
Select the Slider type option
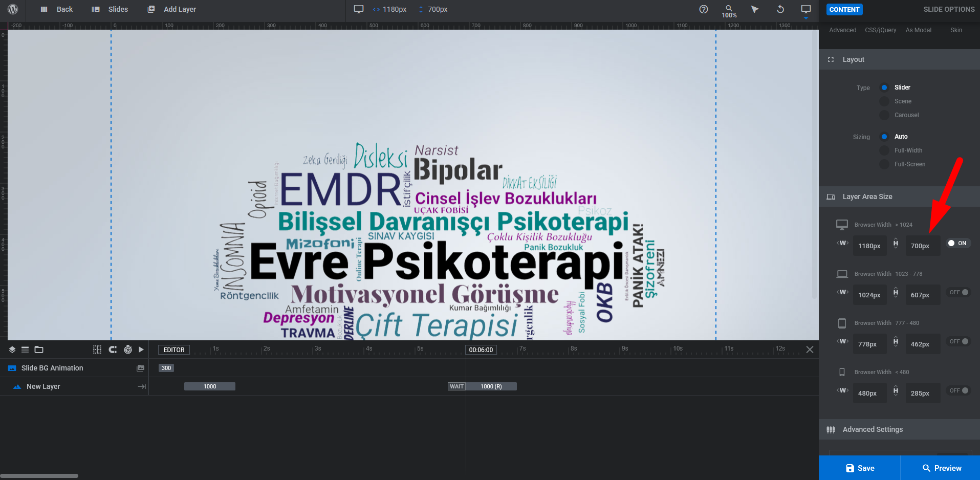[884, 88]
